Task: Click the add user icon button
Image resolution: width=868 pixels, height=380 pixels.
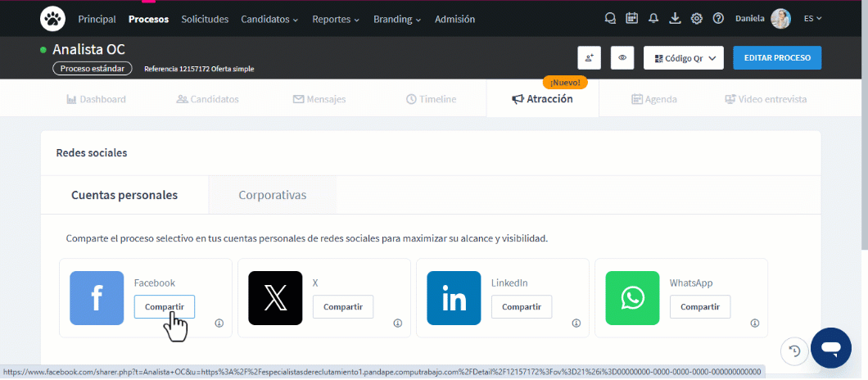Action: point(589,57)
